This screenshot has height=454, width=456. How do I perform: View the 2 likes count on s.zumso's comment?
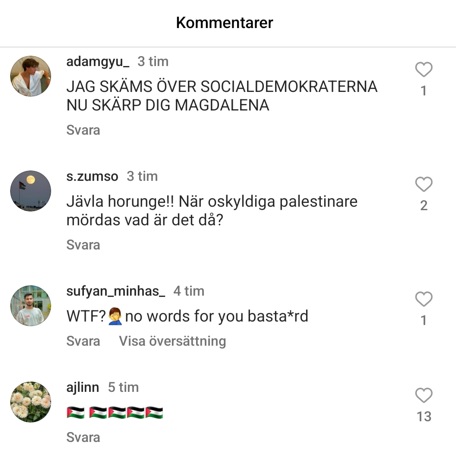click(x=424, y=206)
